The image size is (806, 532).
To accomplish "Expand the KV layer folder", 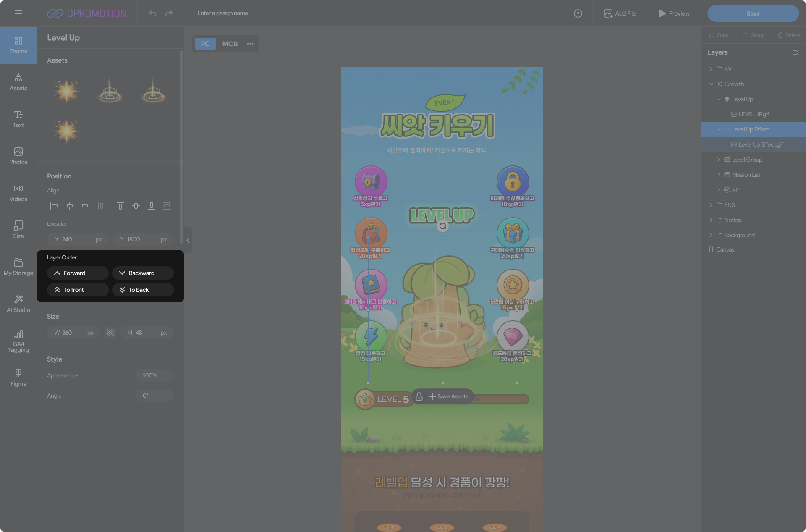I will pos(711,69).
